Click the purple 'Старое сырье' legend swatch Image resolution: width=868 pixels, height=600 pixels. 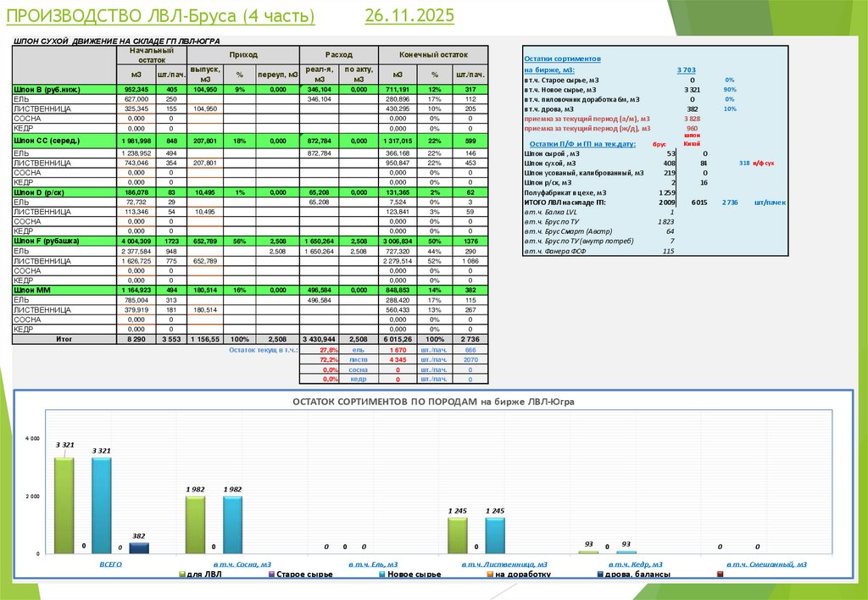click(272, 575)
